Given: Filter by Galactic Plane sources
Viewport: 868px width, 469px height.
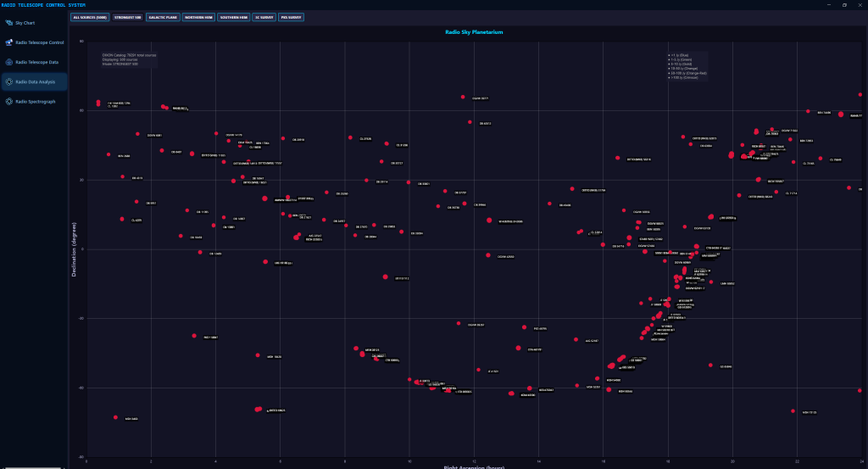Looking at the screenshot, I should (x=163, y=17).
